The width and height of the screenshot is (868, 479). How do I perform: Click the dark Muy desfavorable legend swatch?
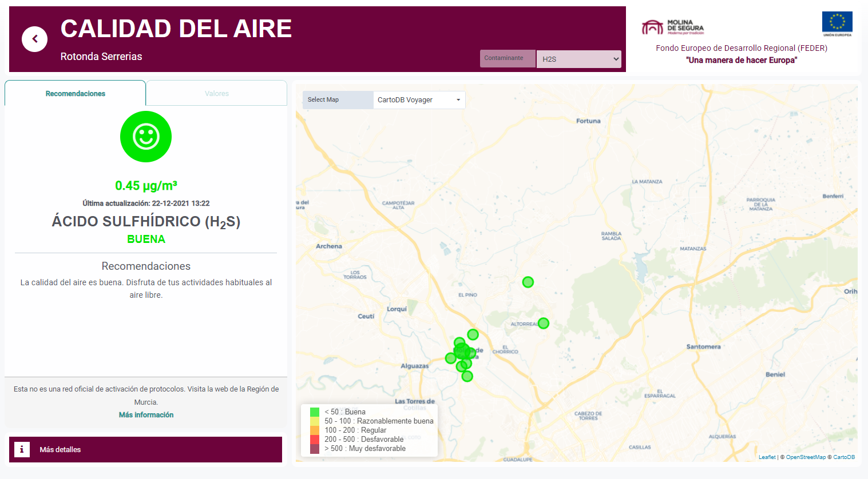[315, 449]
